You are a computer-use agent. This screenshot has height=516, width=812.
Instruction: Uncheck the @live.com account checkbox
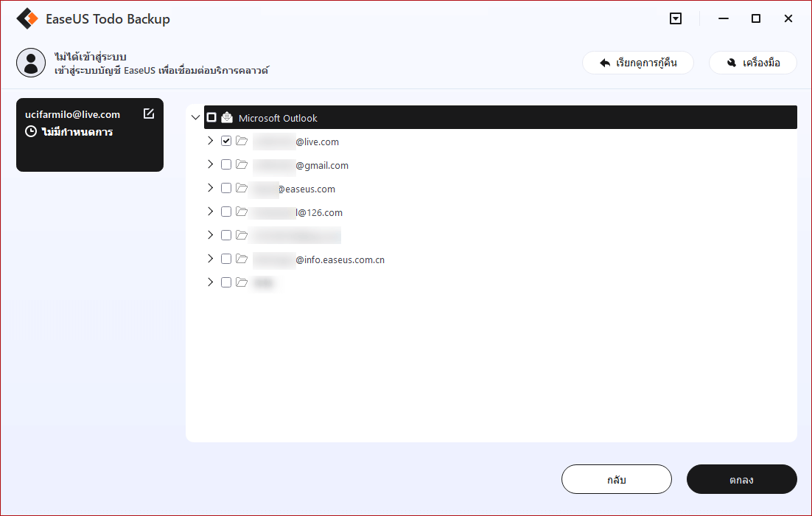coord(225,141)
